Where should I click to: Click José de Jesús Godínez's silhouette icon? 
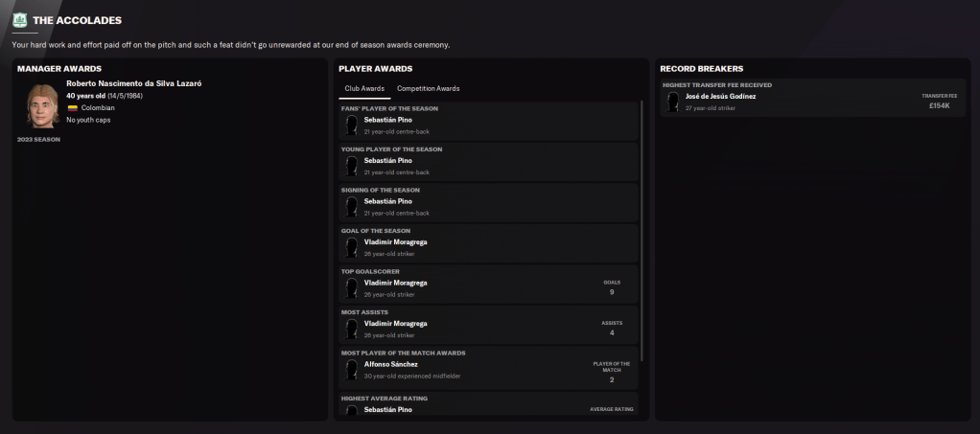[673, 102]
